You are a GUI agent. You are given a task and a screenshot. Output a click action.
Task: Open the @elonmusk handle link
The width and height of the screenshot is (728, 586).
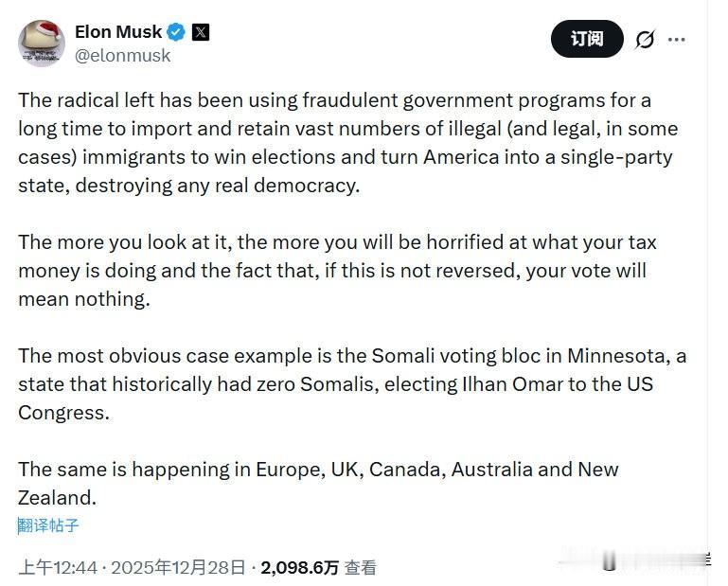(123, 55)
